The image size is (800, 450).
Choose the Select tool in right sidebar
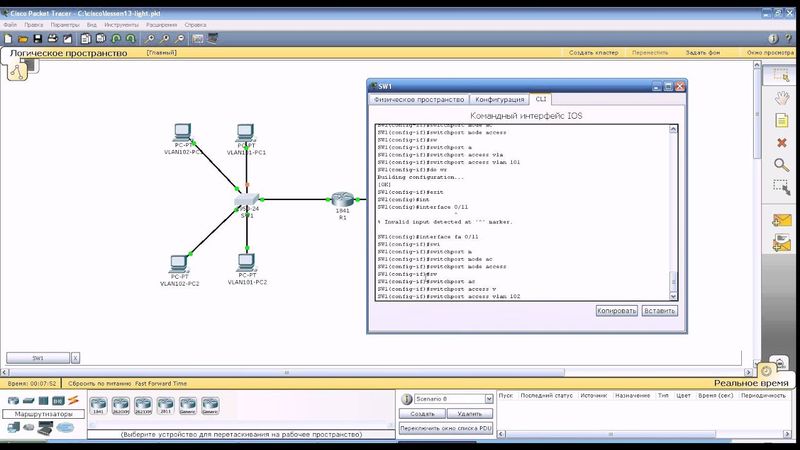(x=781, y=76)
